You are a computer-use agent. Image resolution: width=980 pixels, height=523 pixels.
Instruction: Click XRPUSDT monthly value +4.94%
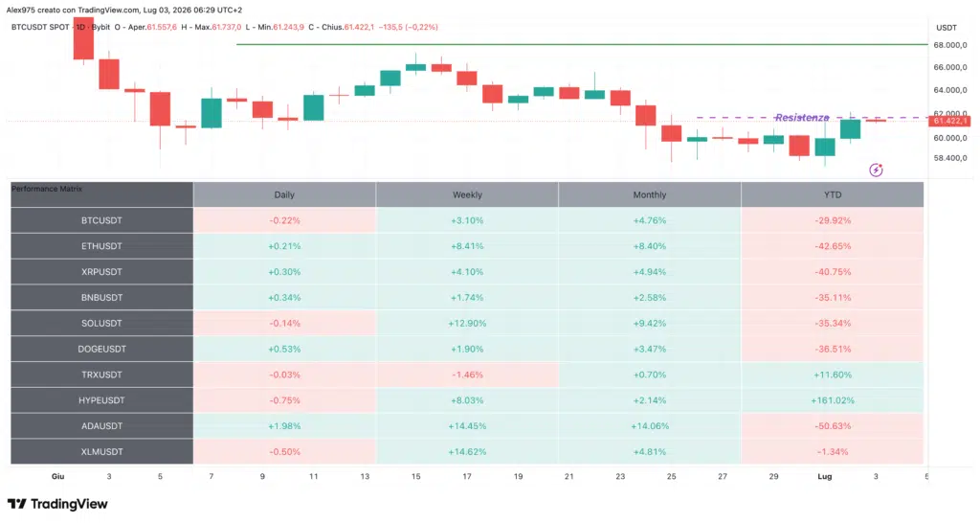click(650, 271)
